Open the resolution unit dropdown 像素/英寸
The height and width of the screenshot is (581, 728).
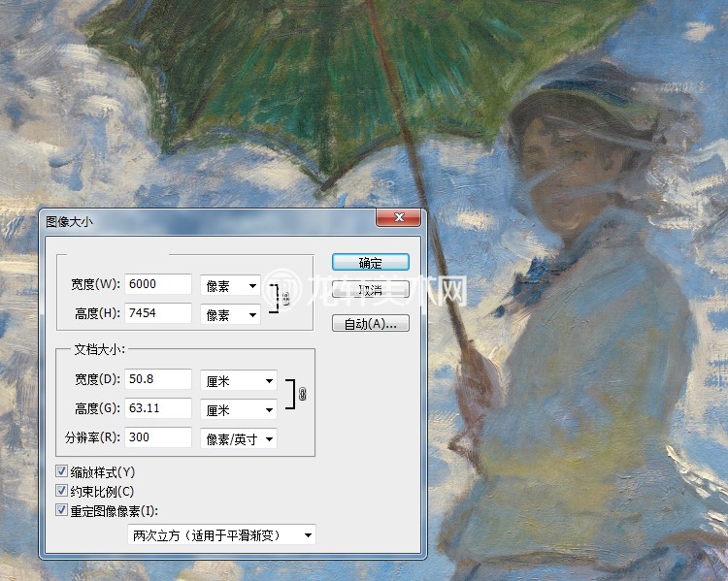tap(239, 439)
